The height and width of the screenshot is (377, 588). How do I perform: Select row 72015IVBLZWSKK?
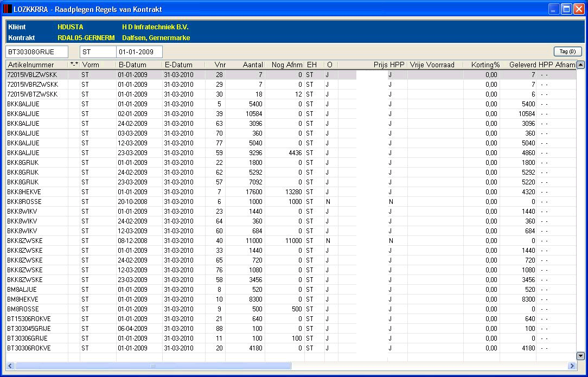291,75
